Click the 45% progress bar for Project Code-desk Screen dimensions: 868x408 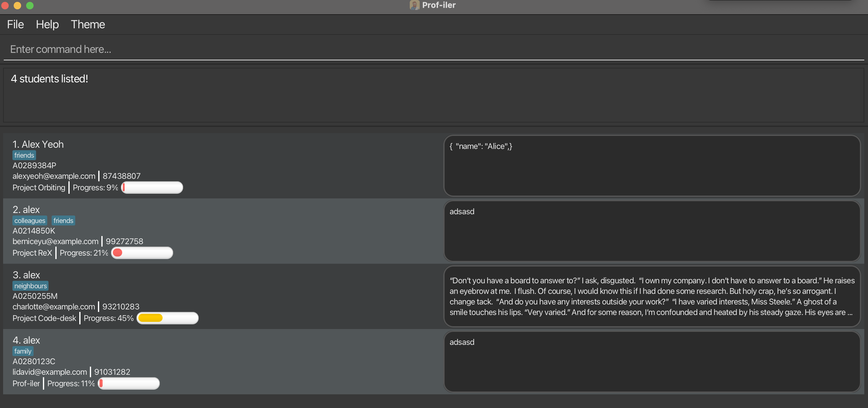tap(168, 318)
